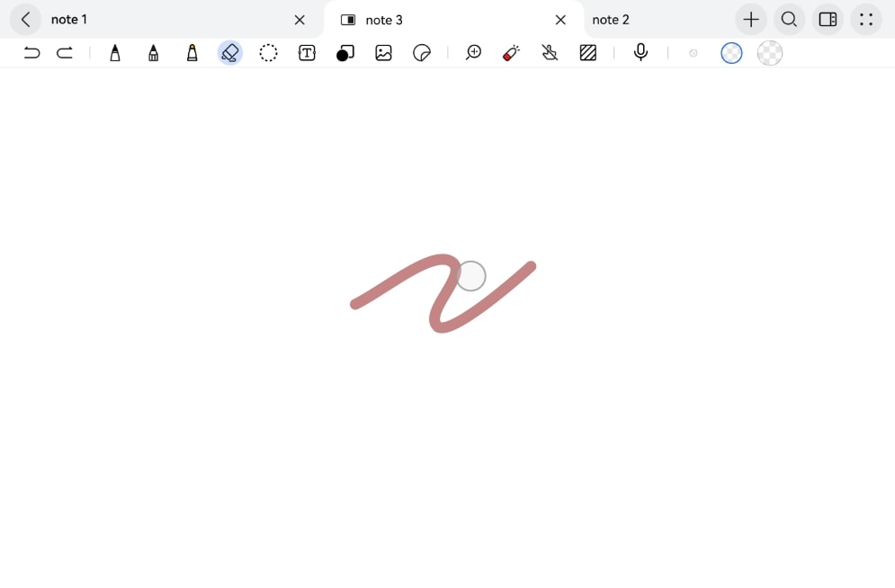
Task: Select the shape tool
Action: [345, 53]
